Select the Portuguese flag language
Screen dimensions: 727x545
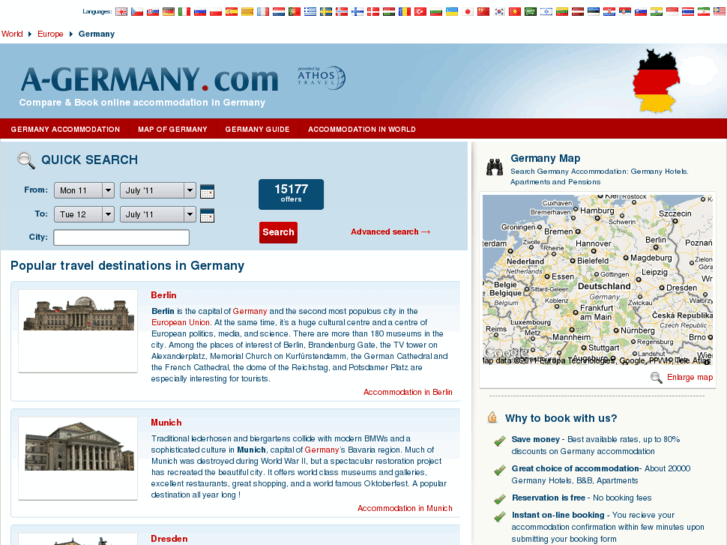point(294,12)
